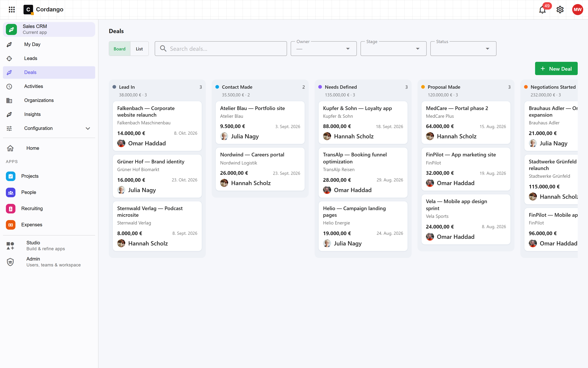Click the Needs Defined purple stage dot

320,87
